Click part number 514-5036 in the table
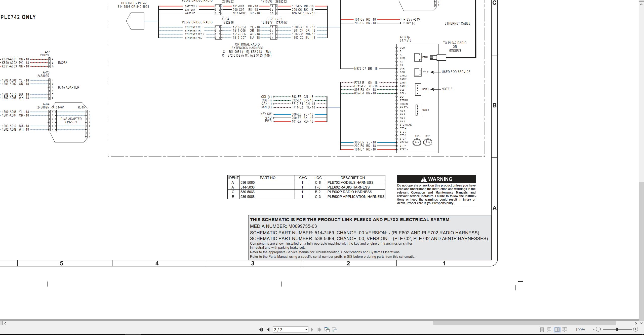The height and width of the screenshot is (335, 644). (x=248, y=187)
